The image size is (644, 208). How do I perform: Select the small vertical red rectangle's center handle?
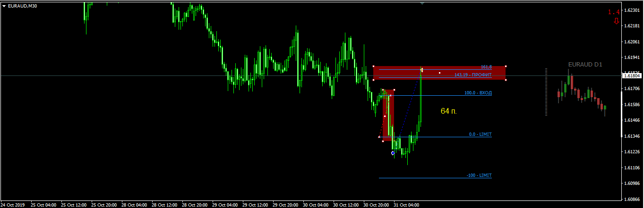(385, 116)
